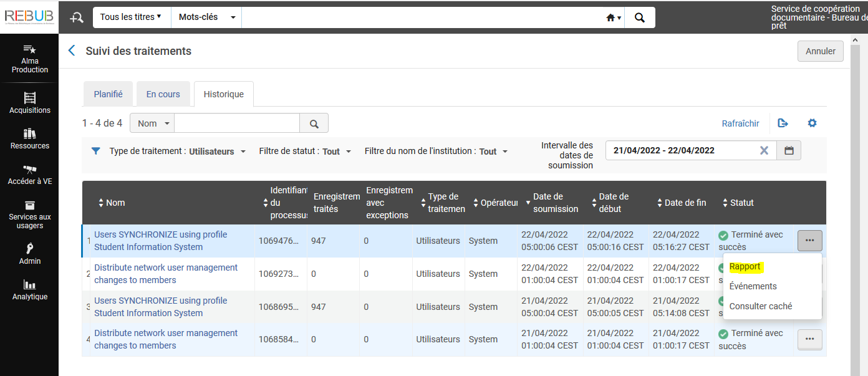The width and height of the screenshot is (868, 376).
Task: Open the calendar date picker icon
Action: 789,150
